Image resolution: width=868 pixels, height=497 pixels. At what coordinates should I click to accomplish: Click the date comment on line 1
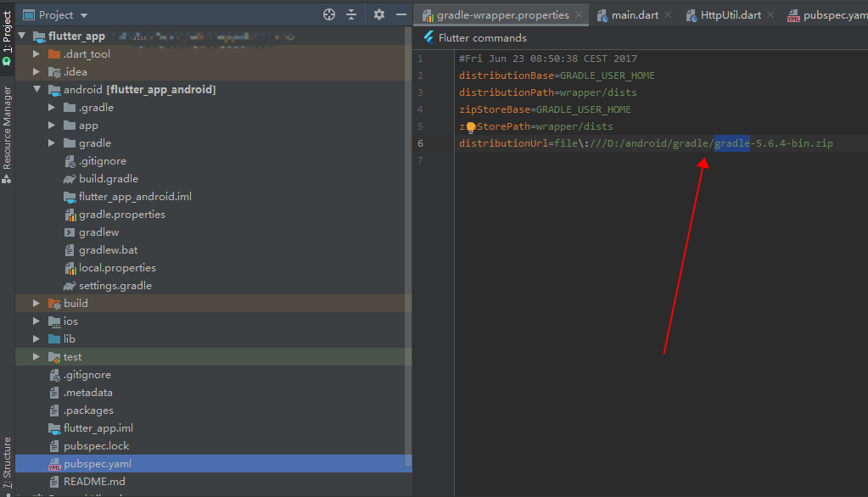point(547,59)
